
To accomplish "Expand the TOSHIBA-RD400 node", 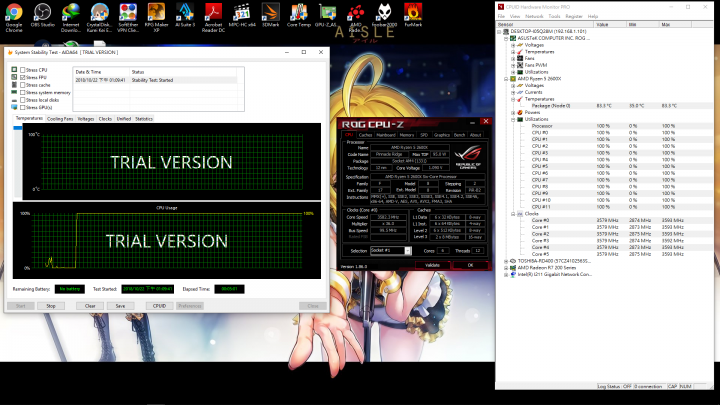I will point(506,261).
